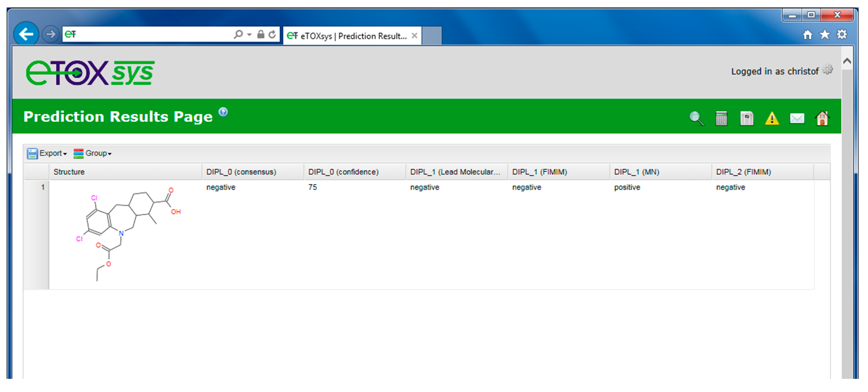This screenshot has width=868, height=392.
Task: Click the browser back arrow button
Action: click(26, 34)
